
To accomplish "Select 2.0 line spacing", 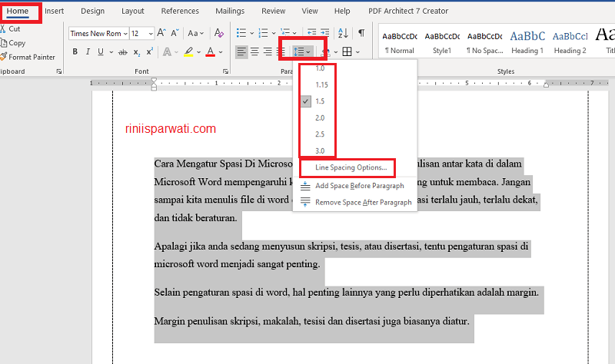I will 355,117.
